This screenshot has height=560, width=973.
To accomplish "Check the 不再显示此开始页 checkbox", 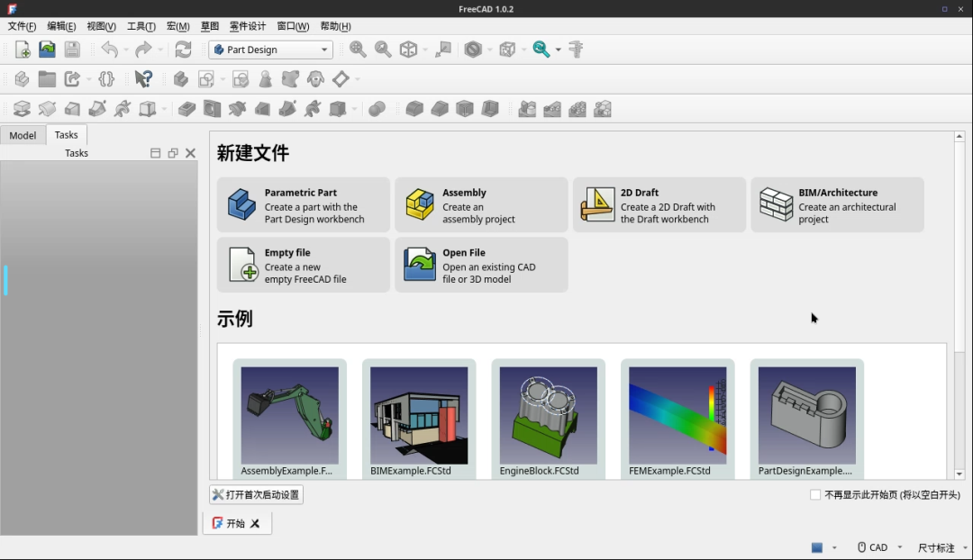I will 816,494.
